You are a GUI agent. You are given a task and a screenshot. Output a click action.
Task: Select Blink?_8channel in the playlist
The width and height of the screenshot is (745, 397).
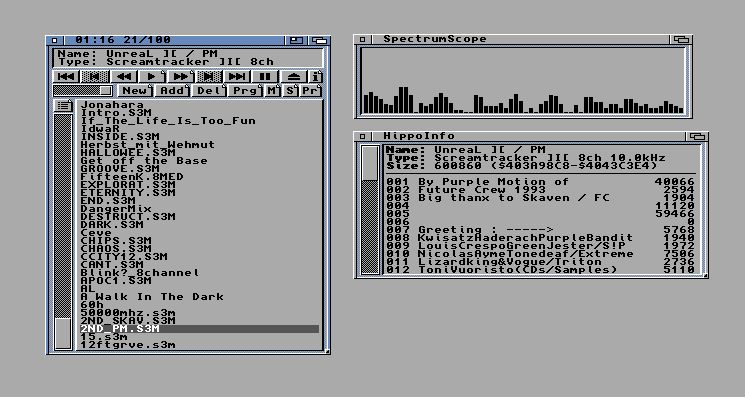(200, 273)
